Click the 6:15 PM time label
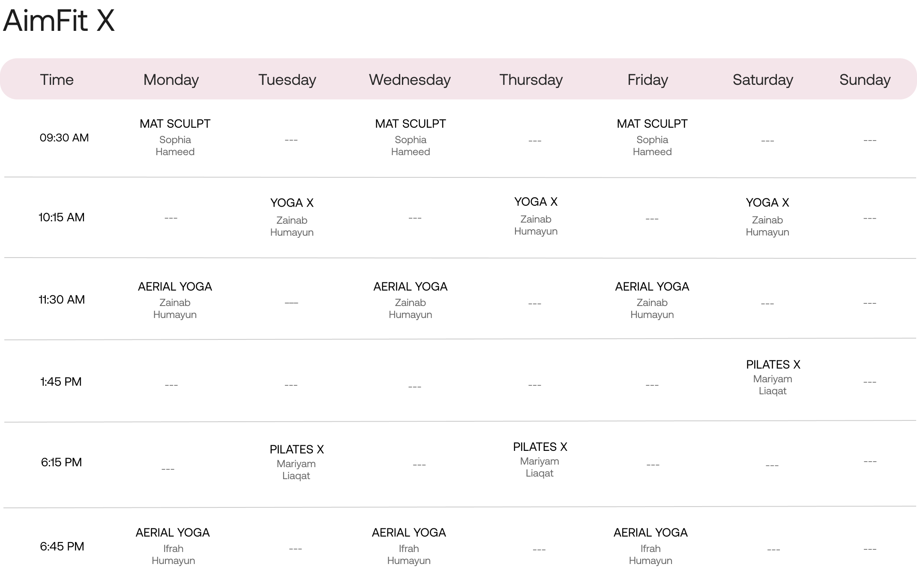917x588 pixels. (61, 462)
